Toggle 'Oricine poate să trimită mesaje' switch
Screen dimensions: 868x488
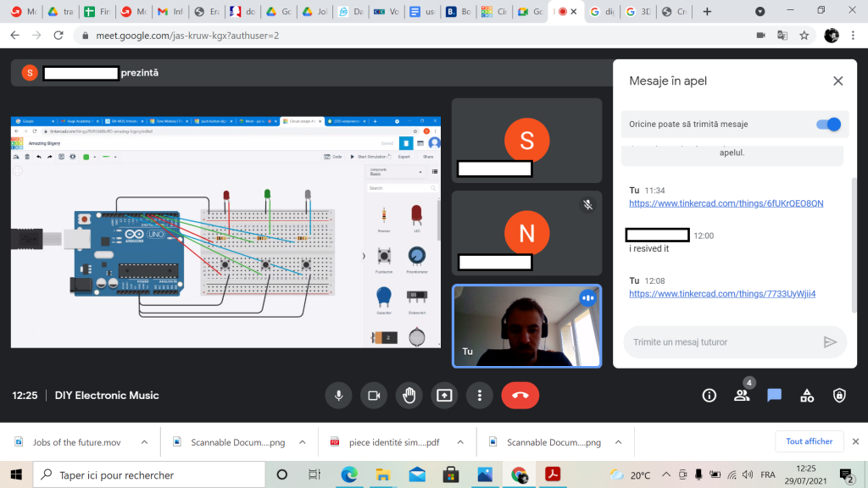coord(827,125)
